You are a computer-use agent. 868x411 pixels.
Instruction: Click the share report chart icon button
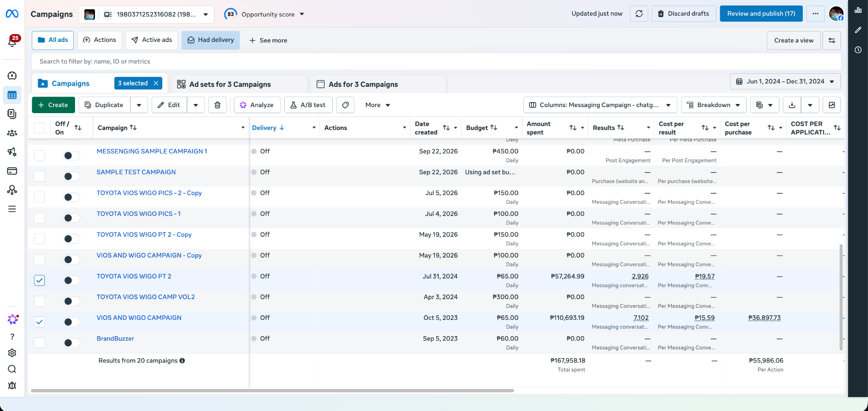coord(832,105)
